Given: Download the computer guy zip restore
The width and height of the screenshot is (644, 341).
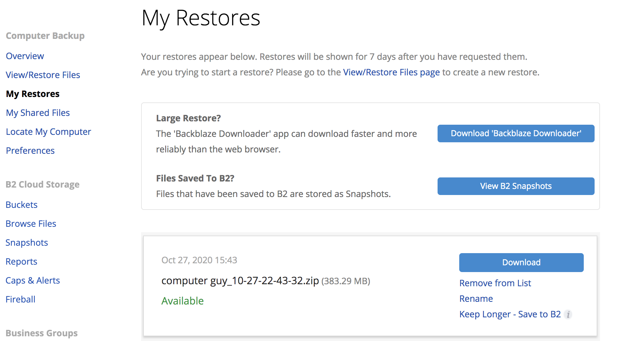Looking at the screenshot, I should coord(521,263).
